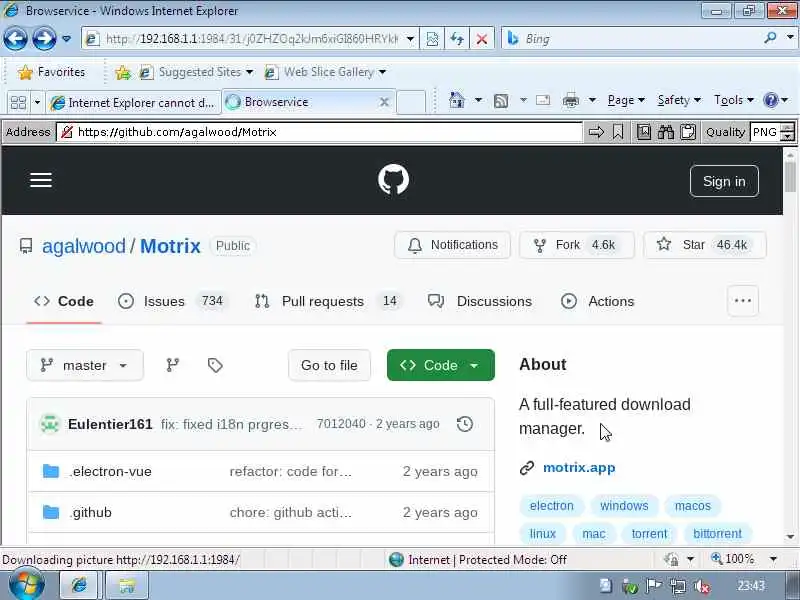Open the Web Slice Gallery link

point(325,72)
